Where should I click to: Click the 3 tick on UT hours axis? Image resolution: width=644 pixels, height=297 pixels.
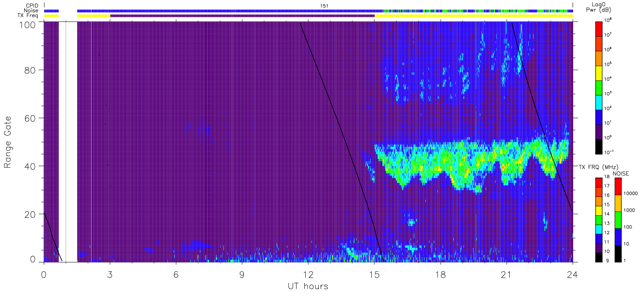pos(110,274)
